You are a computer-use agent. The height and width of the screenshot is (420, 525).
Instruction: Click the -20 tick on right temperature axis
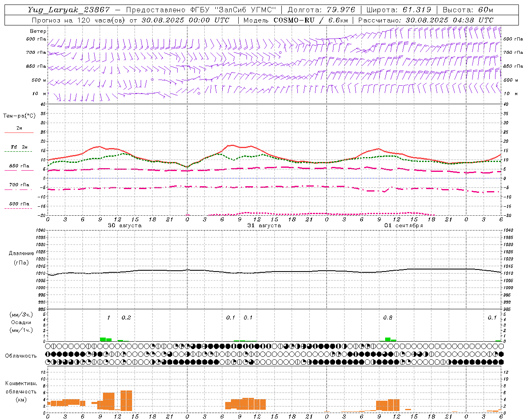point(507,216)
